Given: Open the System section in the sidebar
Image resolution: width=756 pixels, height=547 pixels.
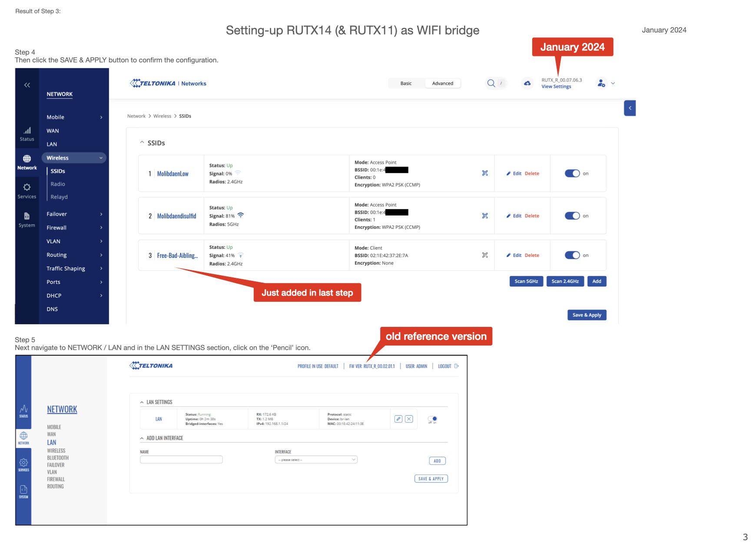Looking at the screenshot, I should pyautogui.click(x=27, y=220).
